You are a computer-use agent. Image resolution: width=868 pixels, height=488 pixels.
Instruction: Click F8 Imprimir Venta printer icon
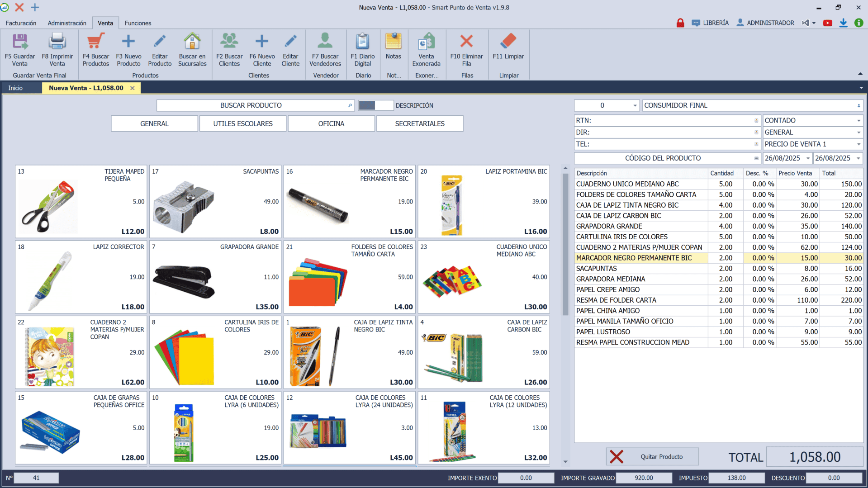[x=57, y=41]
